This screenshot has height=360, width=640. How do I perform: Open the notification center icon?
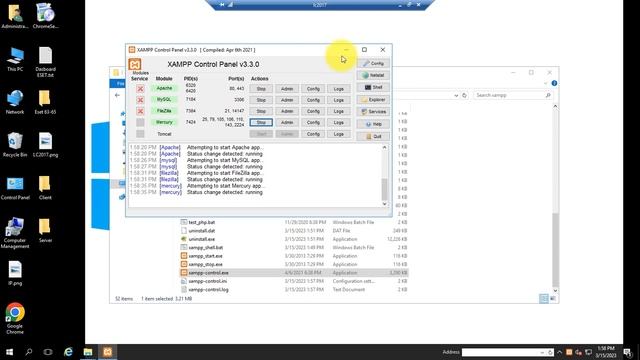pos(627,352)
